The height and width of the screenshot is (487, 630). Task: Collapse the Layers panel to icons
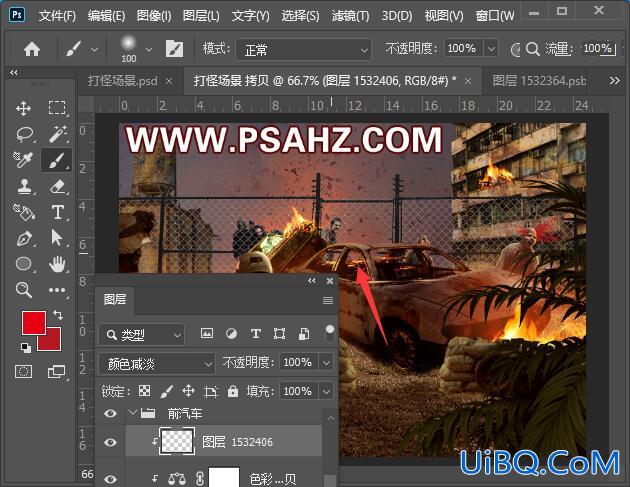point(311,280)
